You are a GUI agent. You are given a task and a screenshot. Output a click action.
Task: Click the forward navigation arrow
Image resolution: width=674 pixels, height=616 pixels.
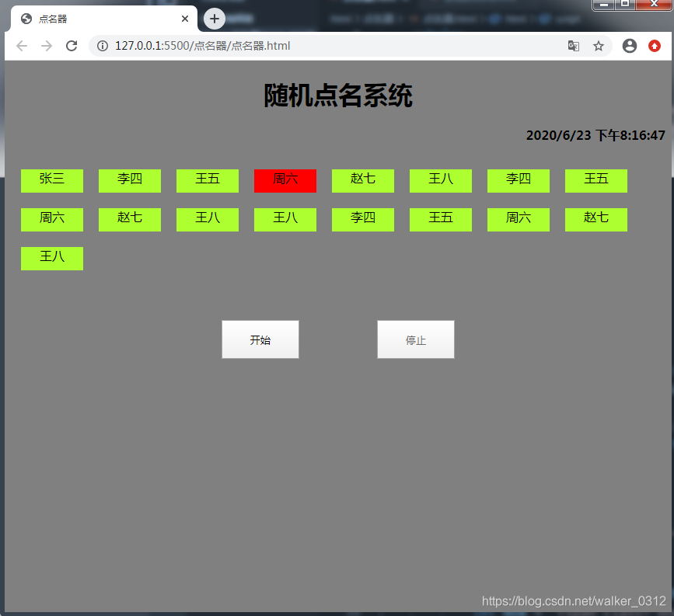[x=46, y=46]
